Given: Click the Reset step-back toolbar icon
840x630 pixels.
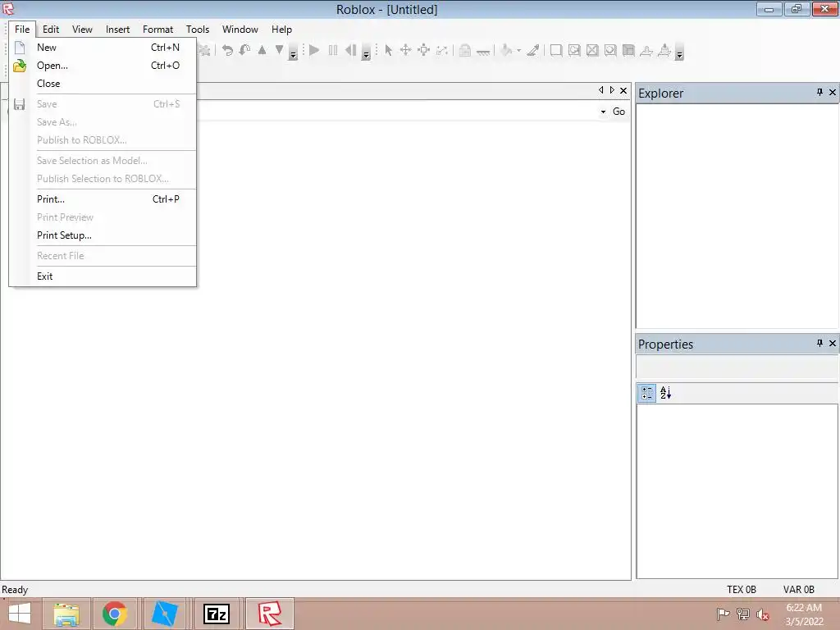Looking at the screenshot, I should pos(350,50).
